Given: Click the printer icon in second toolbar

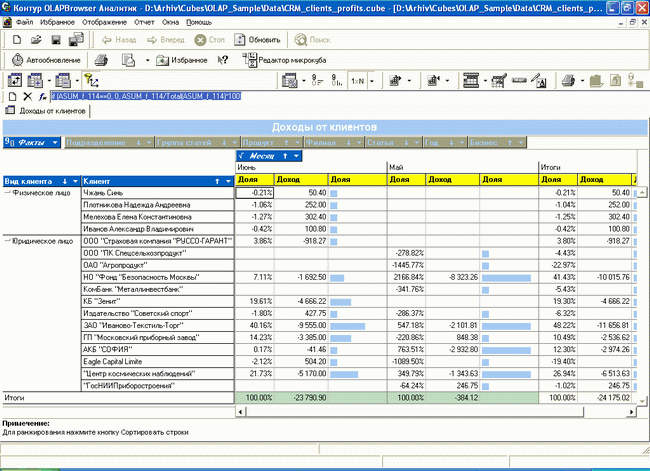Looking at the screenshot, I should point(101,60).
